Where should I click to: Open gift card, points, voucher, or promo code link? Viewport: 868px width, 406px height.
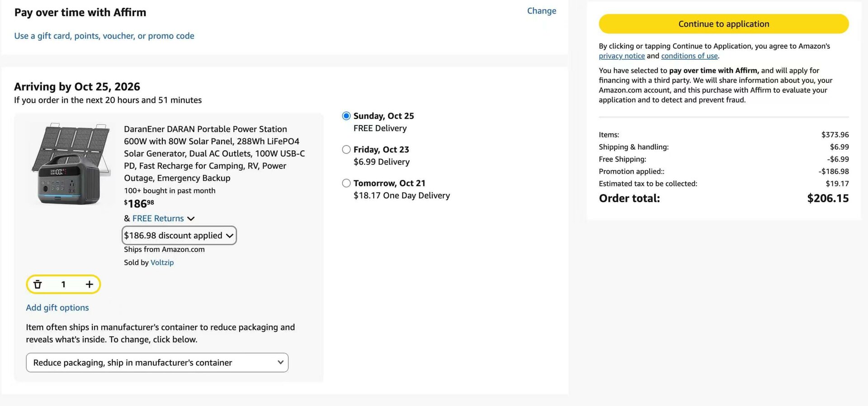tap(104, 36)
